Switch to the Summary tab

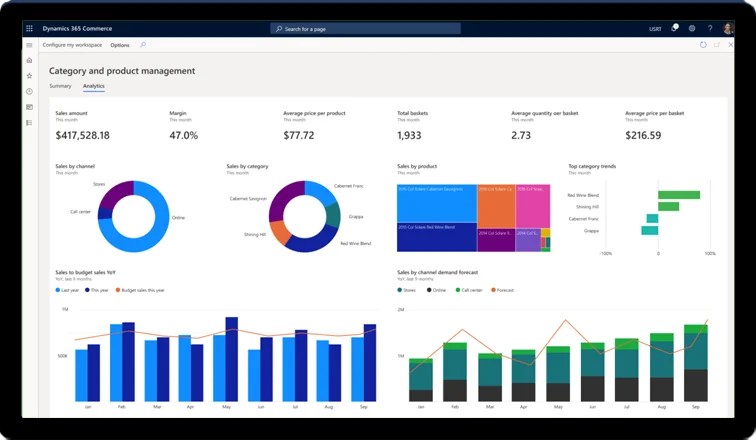pos(60,86)
